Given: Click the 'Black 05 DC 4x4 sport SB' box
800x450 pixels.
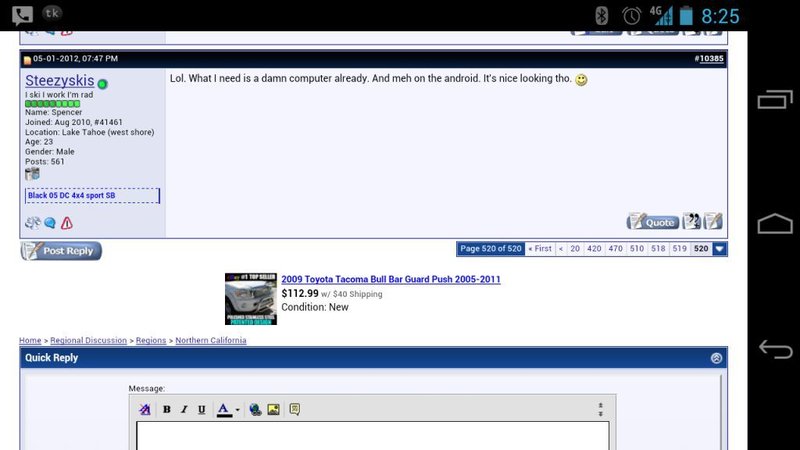Looking at the screenshot, I should [x=92, y=195].
